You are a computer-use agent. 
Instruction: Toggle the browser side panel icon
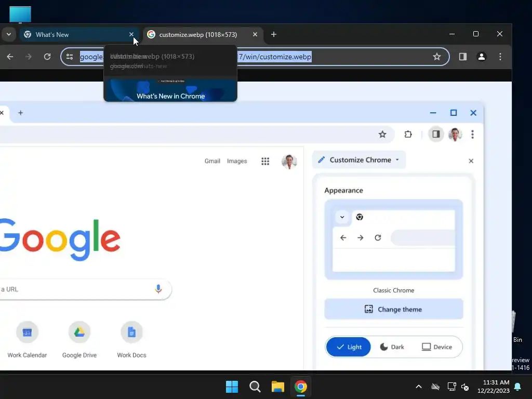pyautogui.click(x=463, y=57)
